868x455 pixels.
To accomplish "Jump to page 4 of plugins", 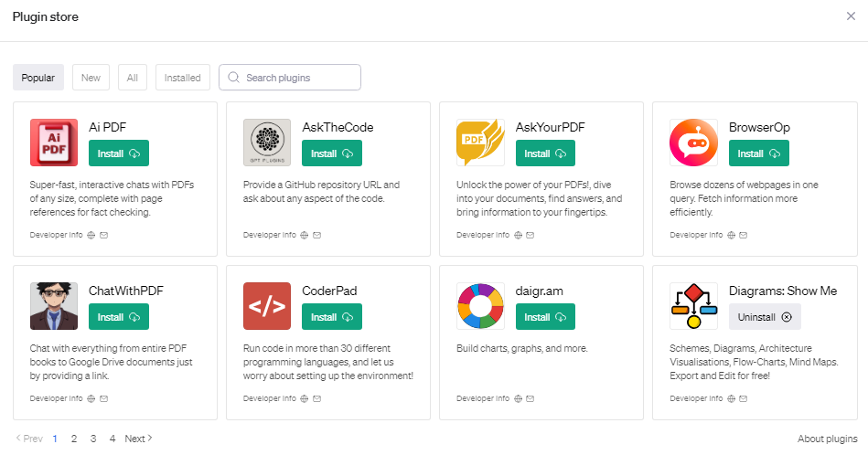I will (x=113, y=439).
